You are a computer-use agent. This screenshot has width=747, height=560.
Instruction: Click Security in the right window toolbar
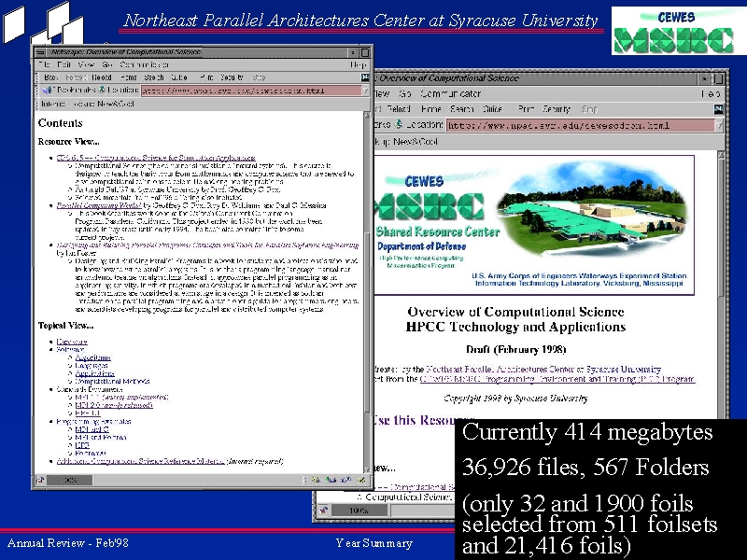click(x=557, y=109)
